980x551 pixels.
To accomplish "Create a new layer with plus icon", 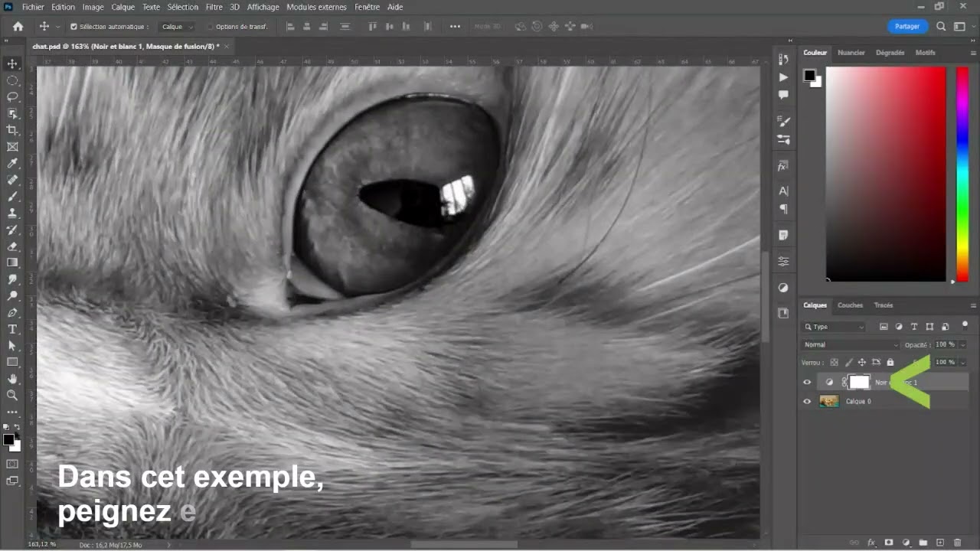I will (940, 543).
